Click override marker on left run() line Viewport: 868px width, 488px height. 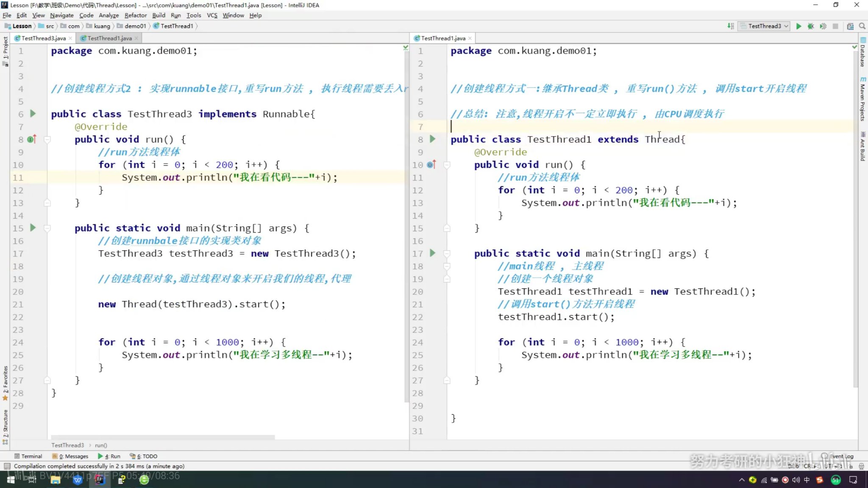tap(32, 139)
